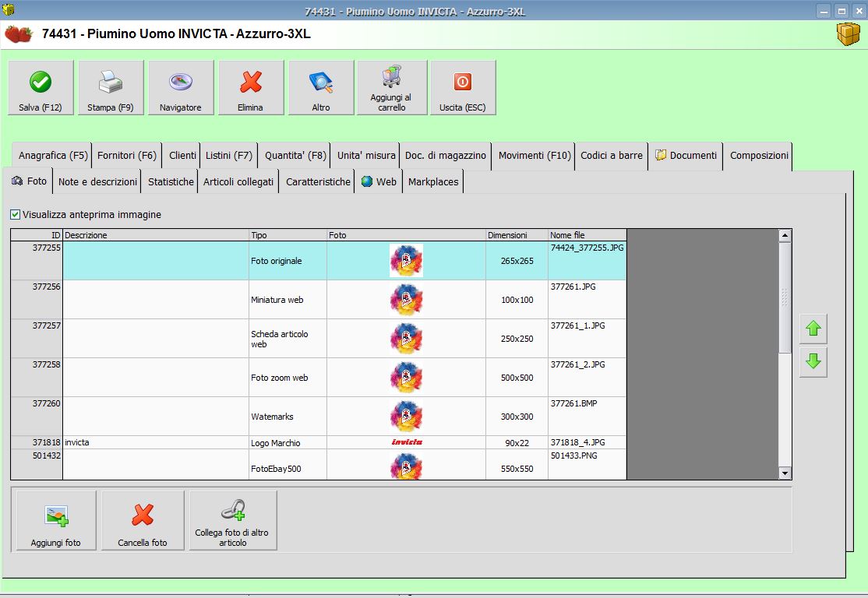Click thumbnail of Foto zoom web row
Screen dimensions: 868x598
406,378
